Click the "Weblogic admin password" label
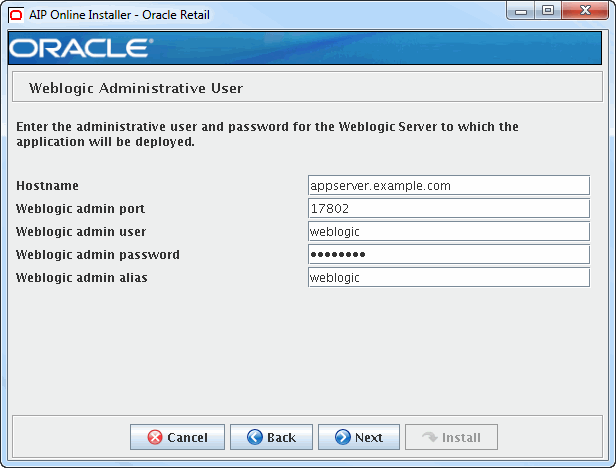The width and height of the screenshot is (616, 468). [x=98, y=255]
